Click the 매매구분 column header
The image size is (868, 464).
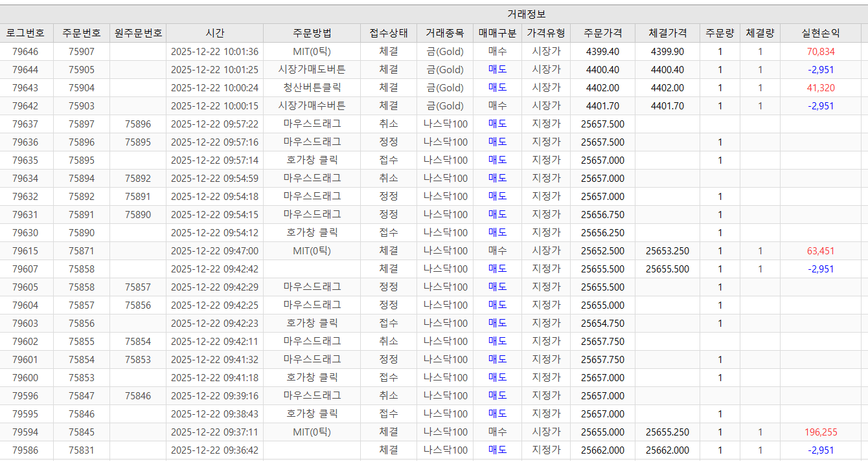point(497,33)
